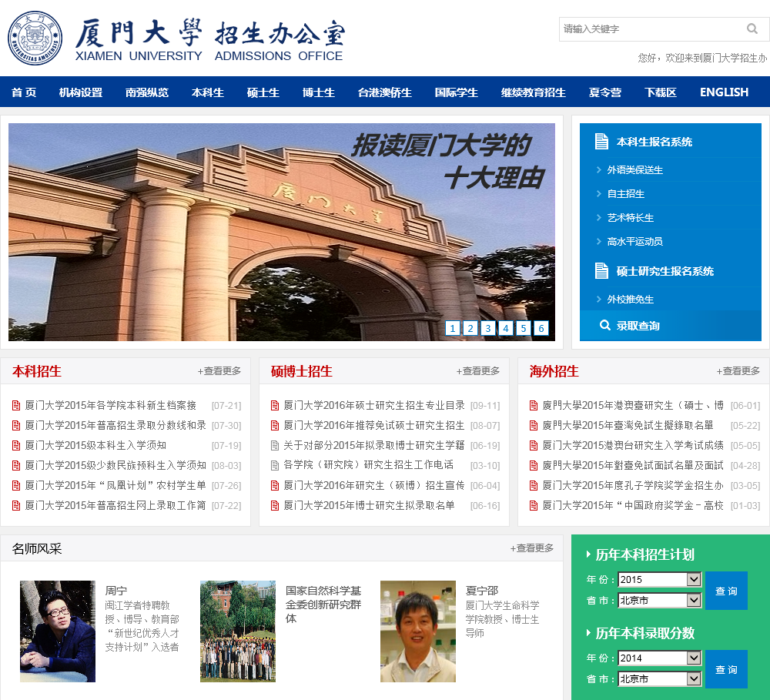Click file icon beside 2015年臺灣免試生擬錄取名單
The width and height of the screenshot is (770, 700).
[534, 425]
